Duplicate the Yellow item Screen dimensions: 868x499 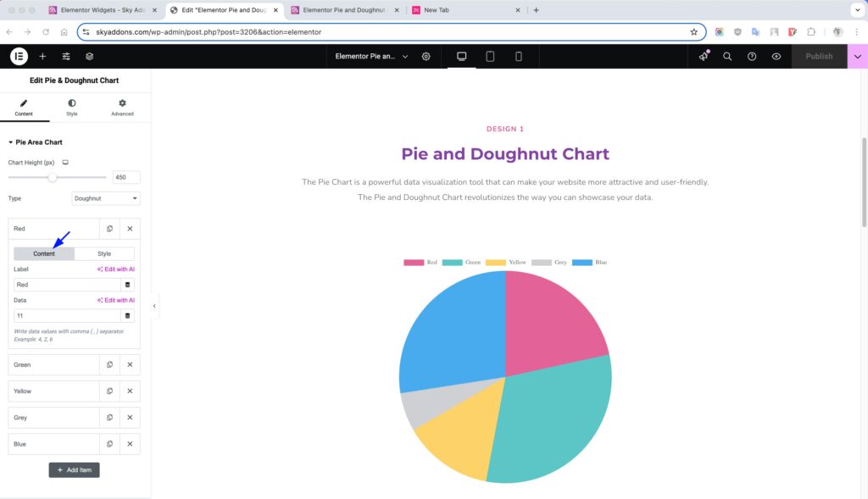(109, 391)
